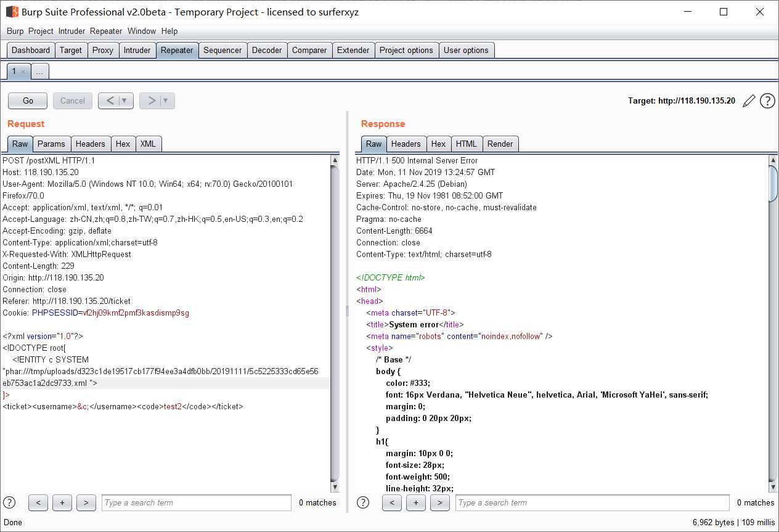The width and height of the screenshot is (779, 532).
Task: Click response search previous match button
Action: pos(392,502)
